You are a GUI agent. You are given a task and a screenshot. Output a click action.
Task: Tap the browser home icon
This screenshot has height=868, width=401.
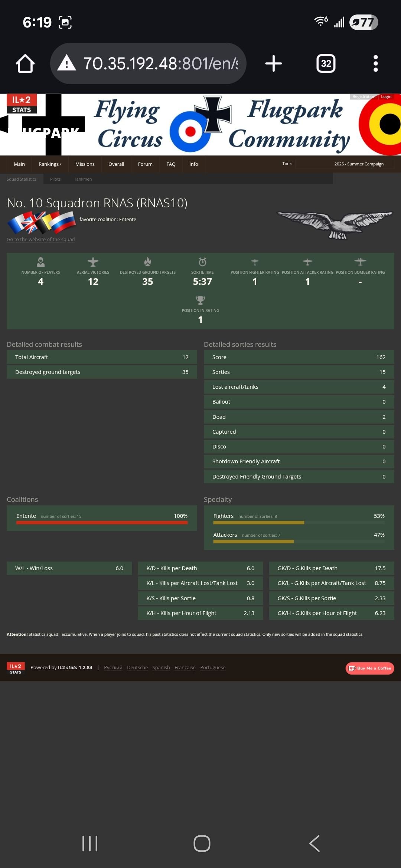coord(25,63)
